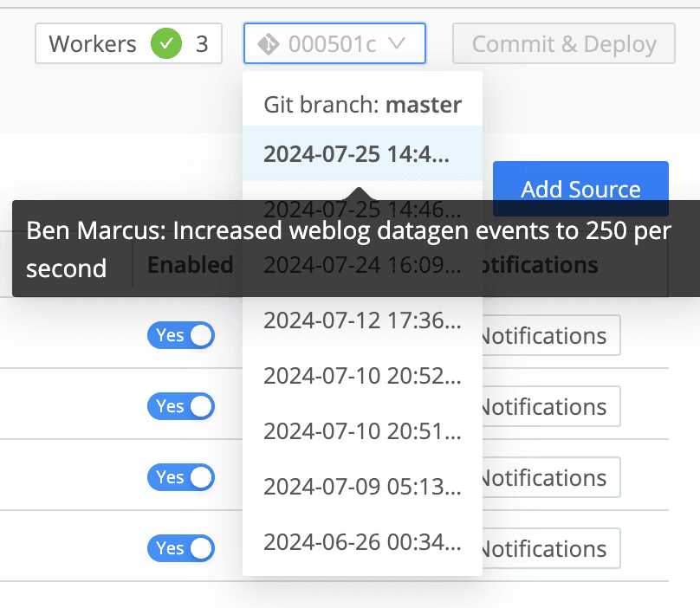Open Notifications for the second source row
Viewport: 700px width, 608px height.
546,407
